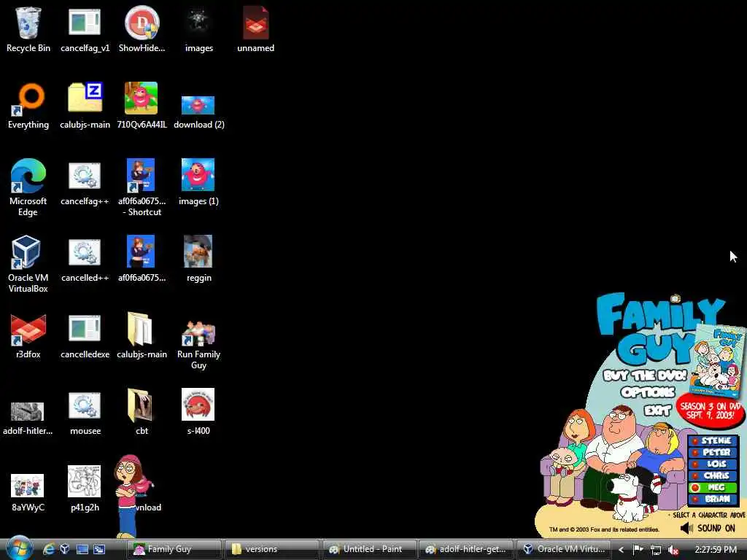Select the 'cancelledexe' desktop icon

(85, 335)
